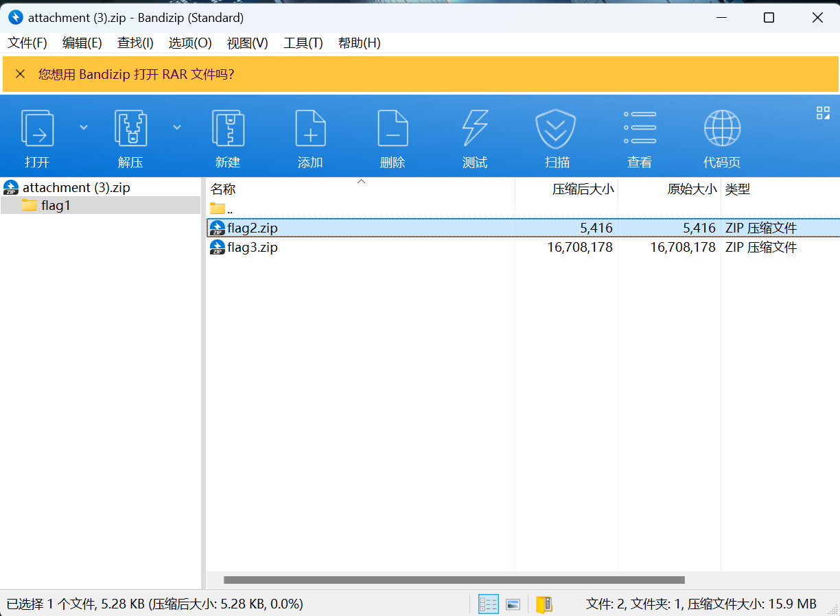The image size is (840, 616).
Task: Click the flag3.zip file icon
Action: pos(217,247)
